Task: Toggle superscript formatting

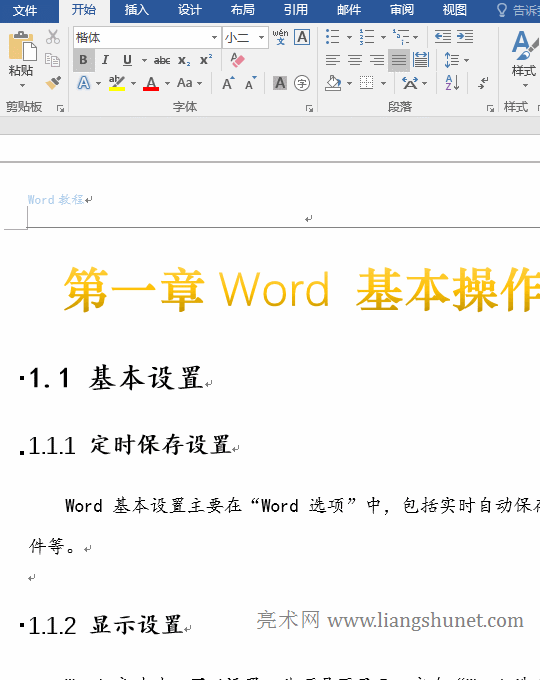Action: click(206, 60)
